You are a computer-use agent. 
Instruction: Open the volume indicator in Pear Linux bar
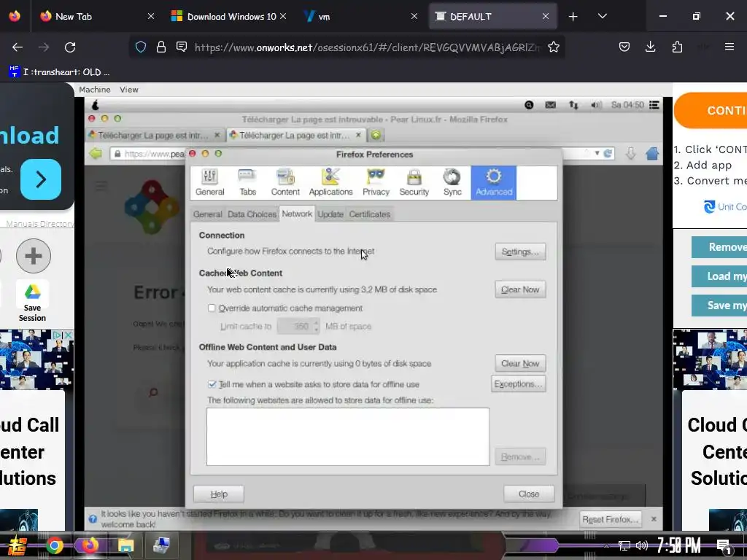(595, 105)
